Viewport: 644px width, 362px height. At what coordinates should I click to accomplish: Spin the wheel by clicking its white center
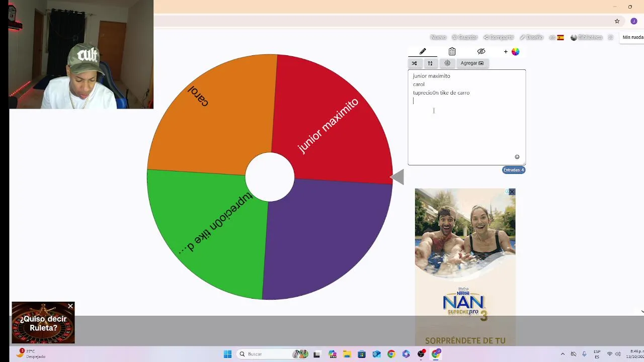270,177
